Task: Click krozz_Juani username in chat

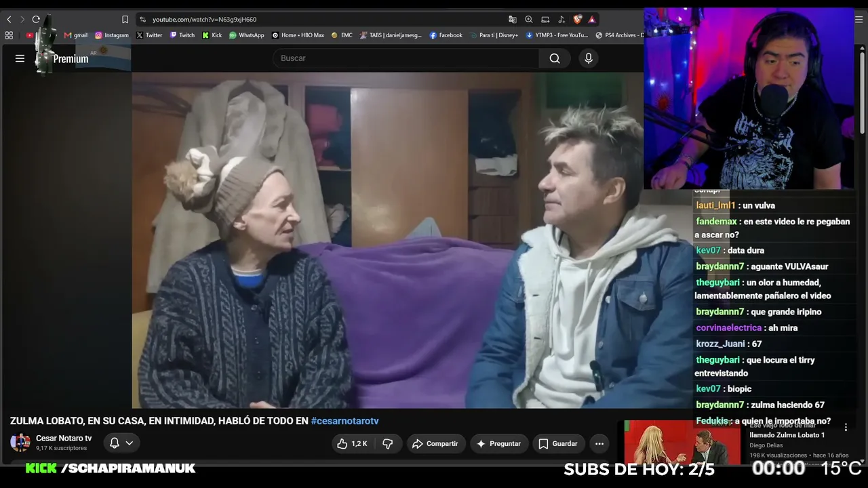Action: coord(720,344)
